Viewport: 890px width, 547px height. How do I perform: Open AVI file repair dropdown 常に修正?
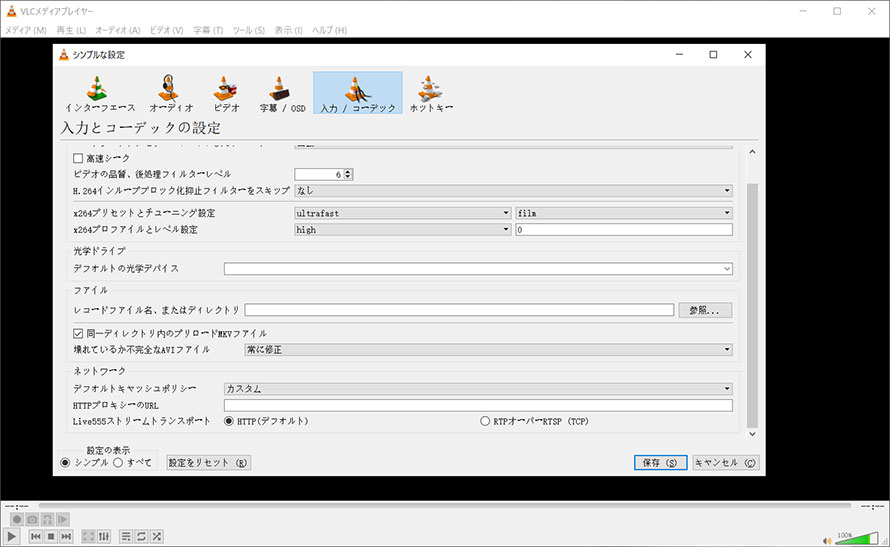pyautogui.click(x=488, y=350)
